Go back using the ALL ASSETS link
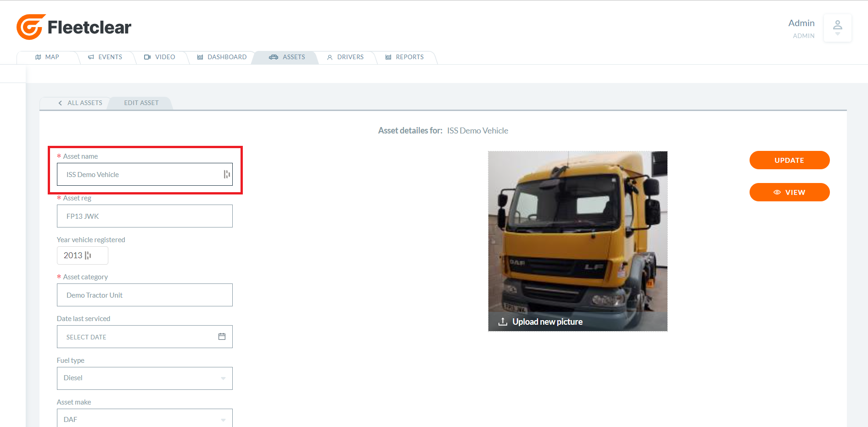Screen dimensions: 868x427 (81, 103)
